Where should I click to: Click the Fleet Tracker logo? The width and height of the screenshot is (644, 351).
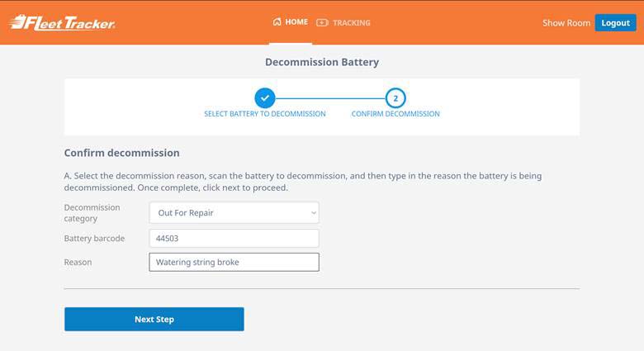tap(62, 22)
